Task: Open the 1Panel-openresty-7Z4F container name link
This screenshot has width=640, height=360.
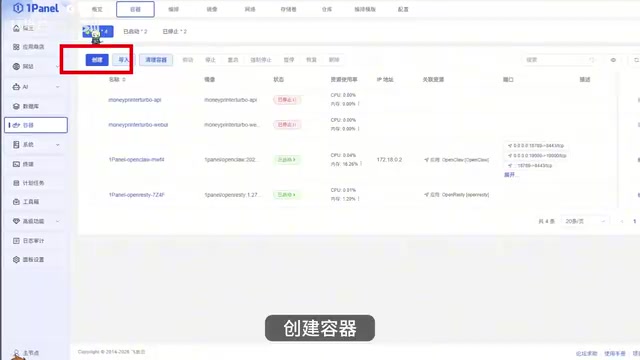Action: click(136, 195)
